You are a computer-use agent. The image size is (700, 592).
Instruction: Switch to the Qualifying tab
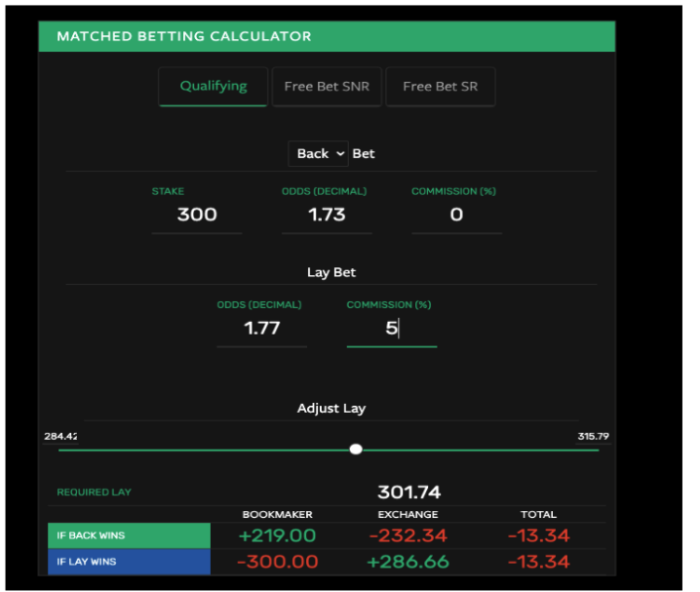[213, 86]
